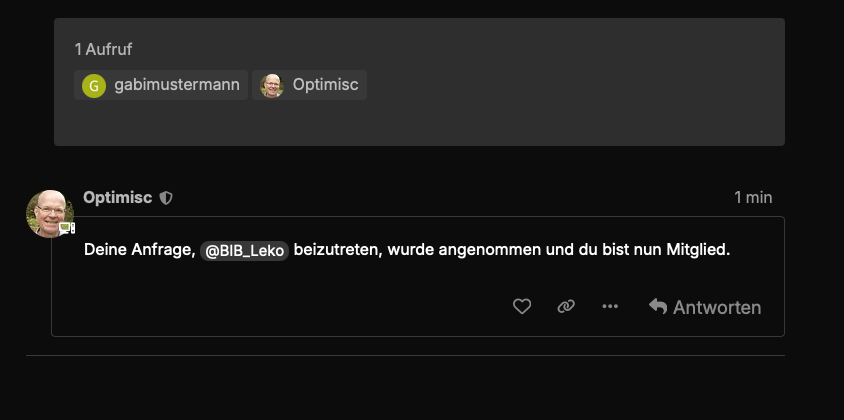
Task: Click the "Deine Anfrage" message text
Action: pyautogui.click(x=138, y=249)
